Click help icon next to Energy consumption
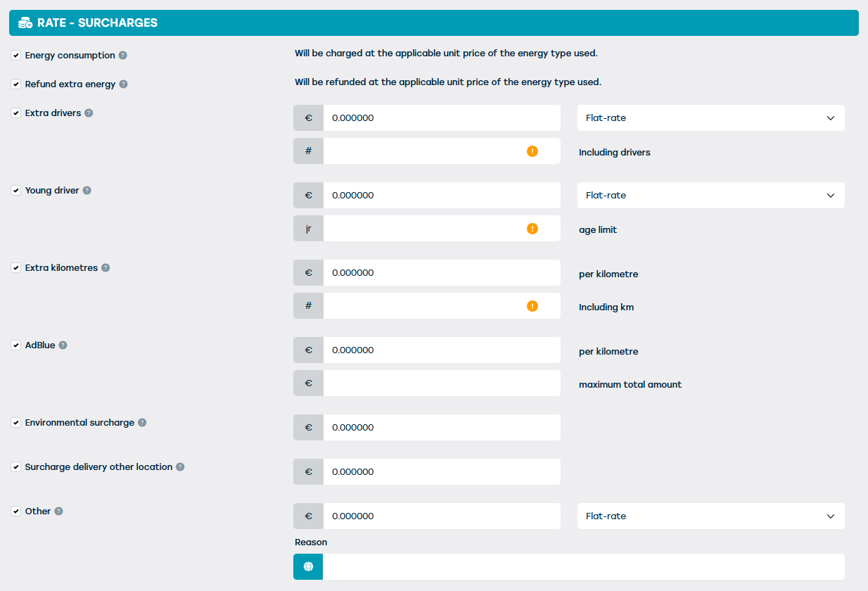The height and width of the screenshot is (591, 868). [123, 56]
